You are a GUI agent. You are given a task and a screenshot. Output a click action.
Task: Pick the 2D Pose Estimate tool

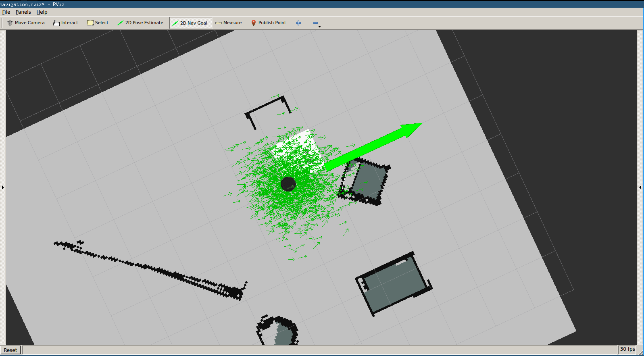tap(140, 23)
